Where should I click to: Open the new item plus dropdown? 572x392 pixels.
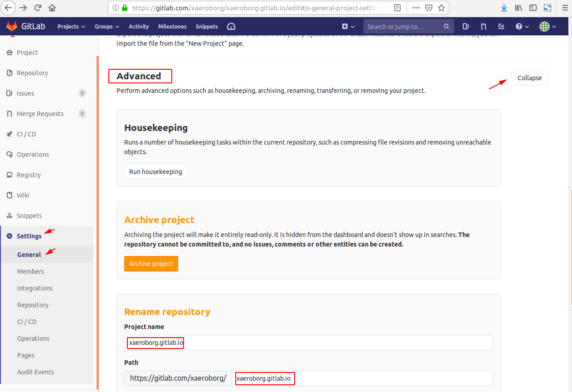348,26
